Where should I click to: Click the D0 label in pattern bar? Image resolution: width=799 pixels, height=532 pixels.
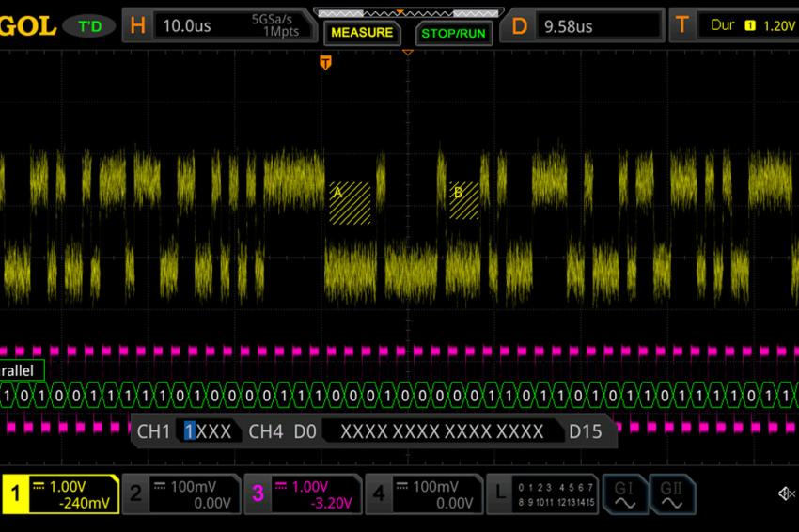tap(305, 431)
